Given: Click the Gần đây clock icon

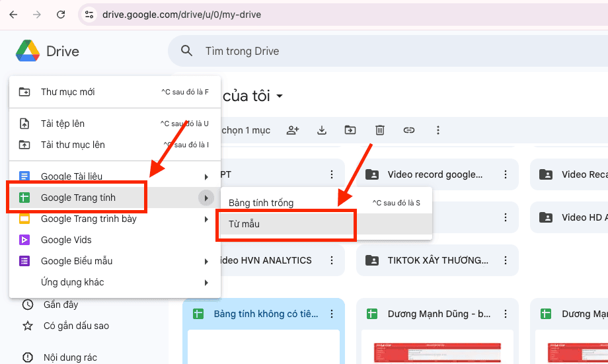Looking at the screenshot, I should point(28,305).
